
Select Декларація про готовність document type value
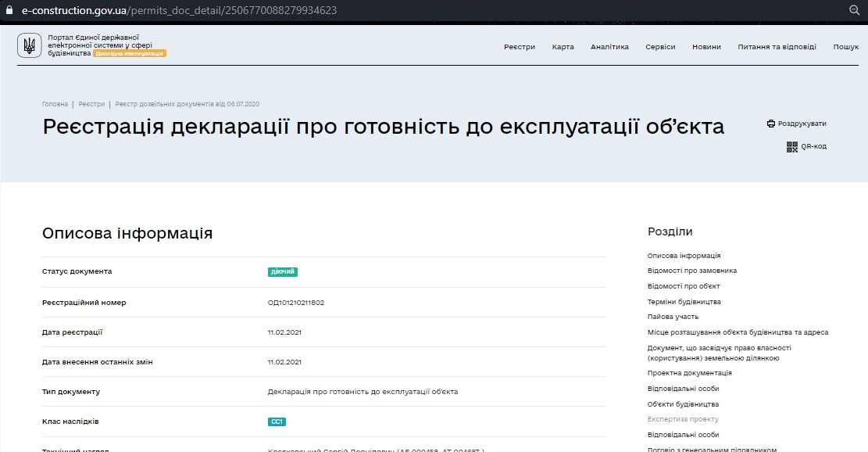363,392
